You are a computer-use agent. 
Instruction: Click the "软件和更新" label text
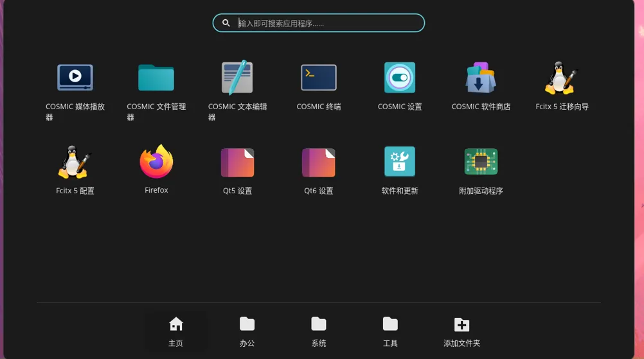[x=400, y=191]
